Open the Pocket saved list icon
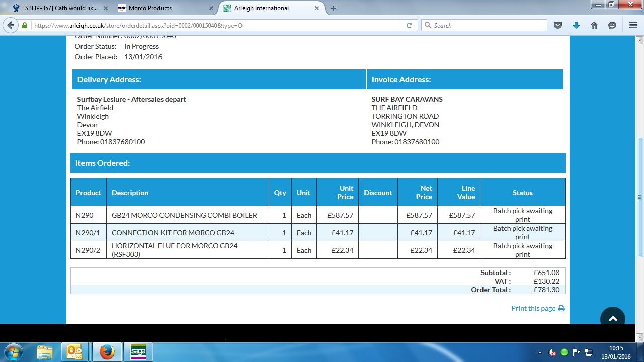This screenshot has width=644, height=362. click(557, 25)
